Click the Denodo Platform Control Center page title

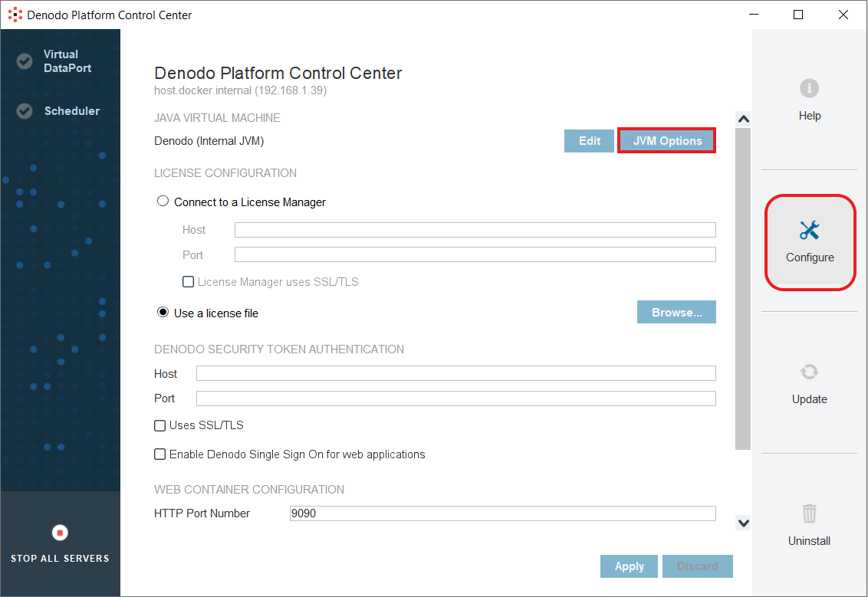278,73
